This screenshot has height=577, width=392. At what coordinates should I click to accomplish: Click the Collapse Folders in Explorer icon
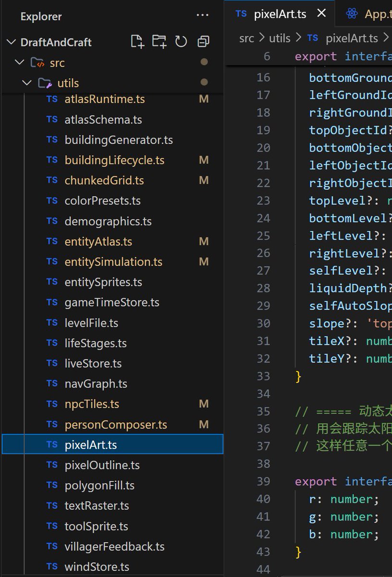point(203,42)
